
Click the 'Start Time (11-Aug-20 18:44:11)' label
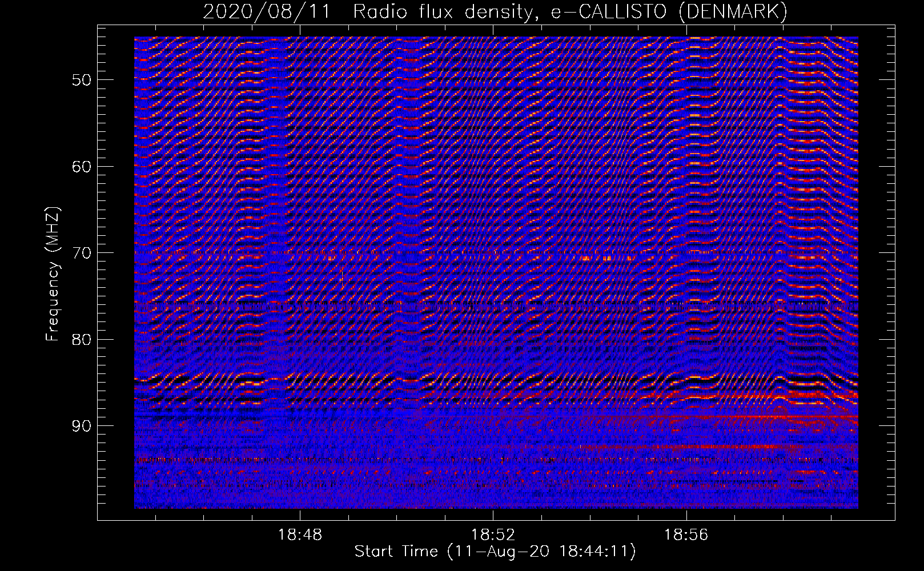[x=495, y=552]
